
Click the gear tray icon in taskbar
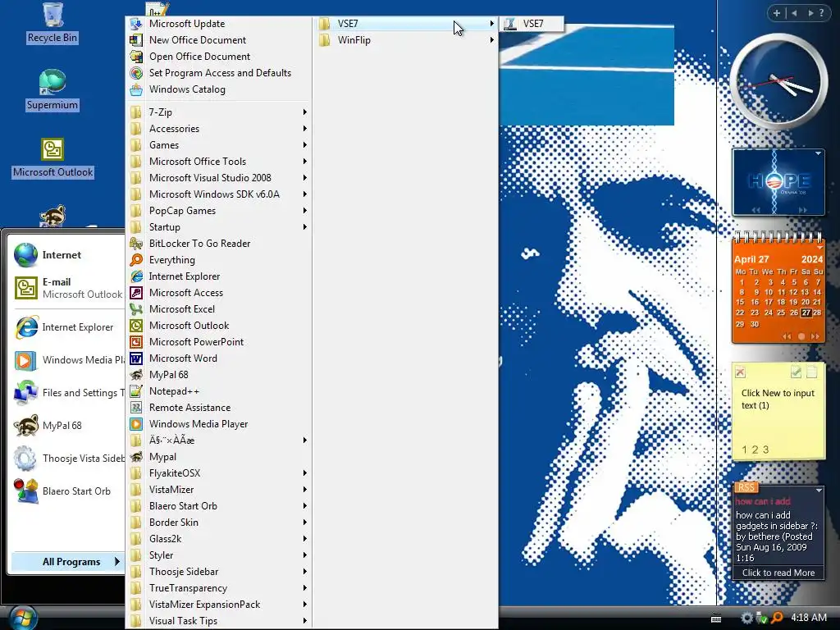pyautogui.click(x=746, y=618)
